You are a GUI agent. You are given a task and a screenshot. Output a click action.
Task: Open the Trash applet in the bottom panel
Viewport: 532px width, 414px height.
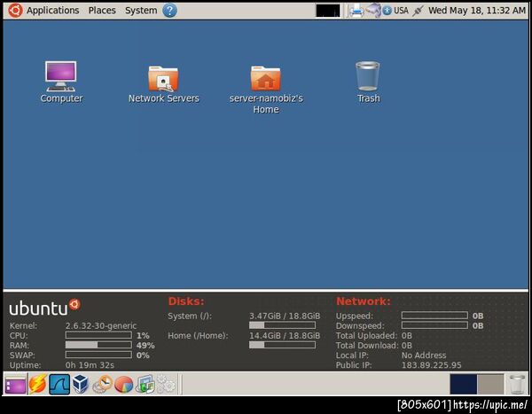click(x=517, y=384)
